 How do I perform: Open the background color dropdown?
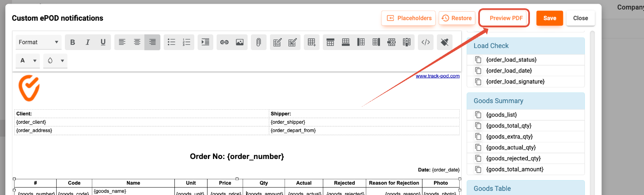(55, 60)
